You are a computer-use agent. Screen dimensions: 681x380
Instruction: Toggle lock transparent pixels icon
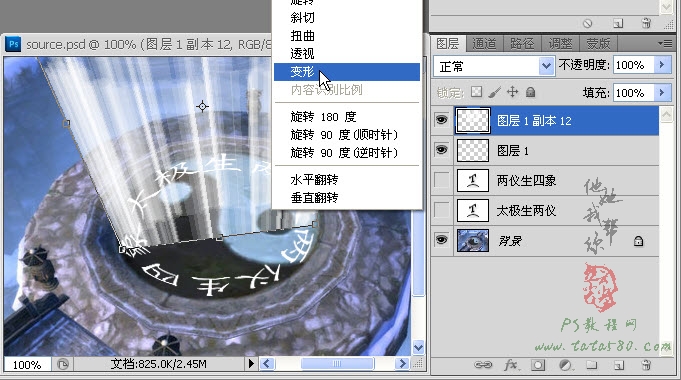tap(476, 92)
